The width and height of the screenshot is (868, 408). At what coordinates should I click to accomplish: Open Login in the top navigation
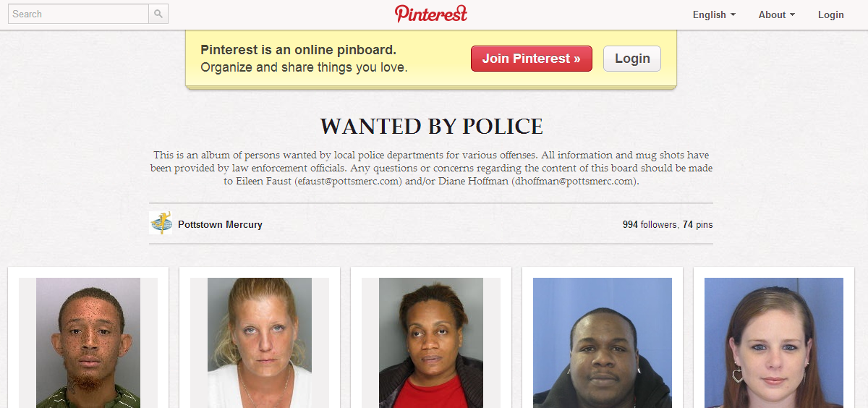tap(830, 14)
